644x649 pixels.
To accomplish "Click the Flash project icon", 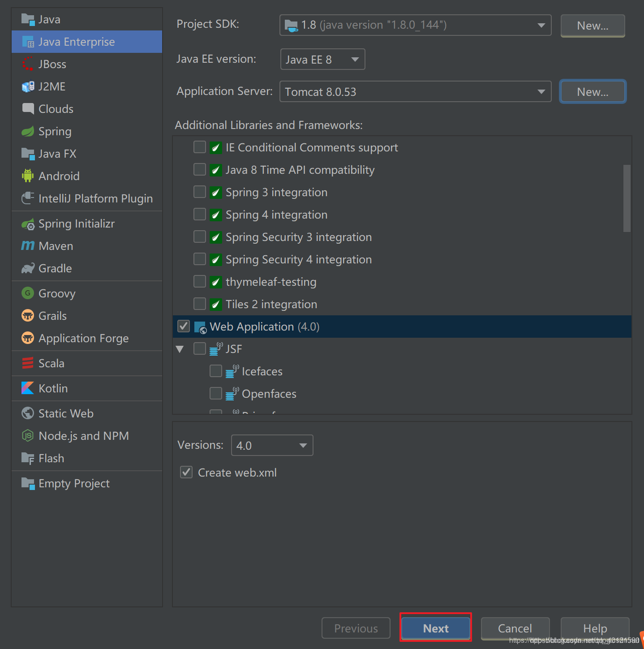I will pyautogui.click(x=28, y=458).
